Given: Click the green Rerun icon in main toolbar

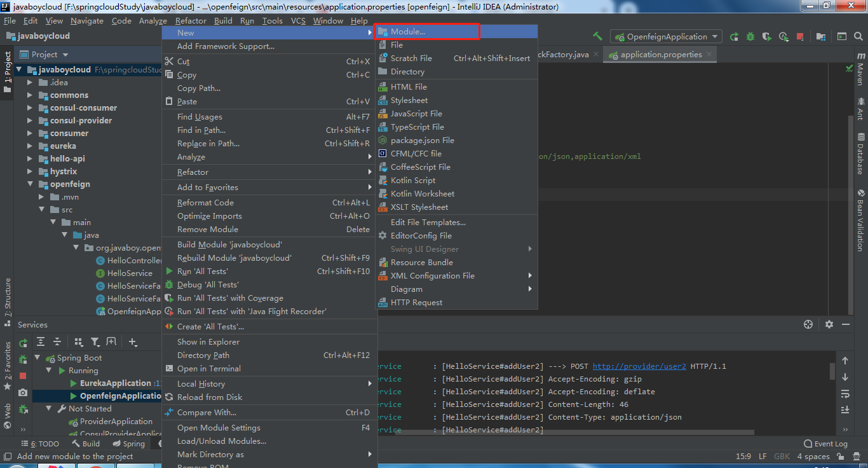Looking at the screenshot, I should 735,37.
